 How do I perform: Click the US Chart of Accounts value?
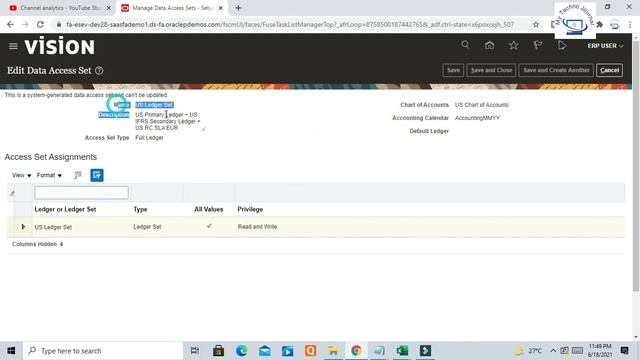click(x=482, y=105)
